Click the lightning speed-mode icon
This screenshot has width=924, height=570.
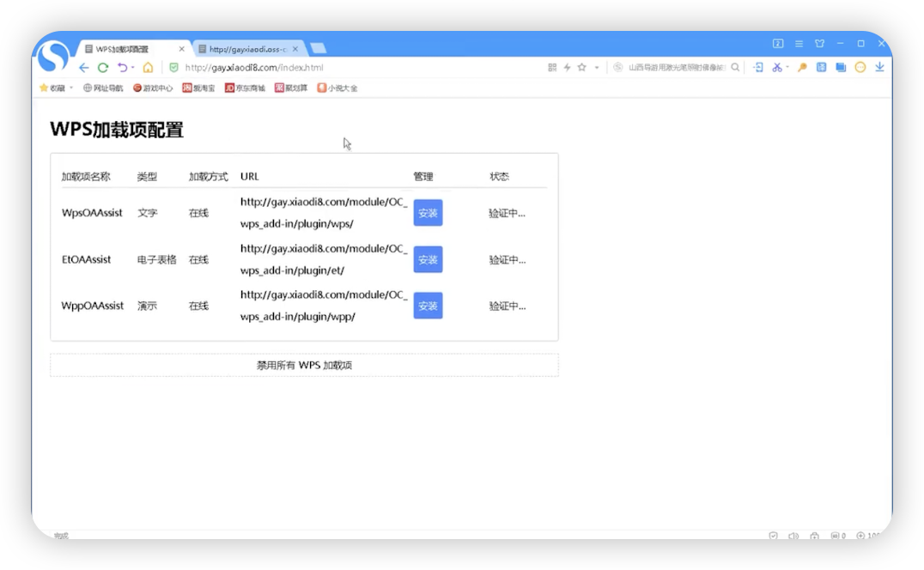tap(567, 68)
